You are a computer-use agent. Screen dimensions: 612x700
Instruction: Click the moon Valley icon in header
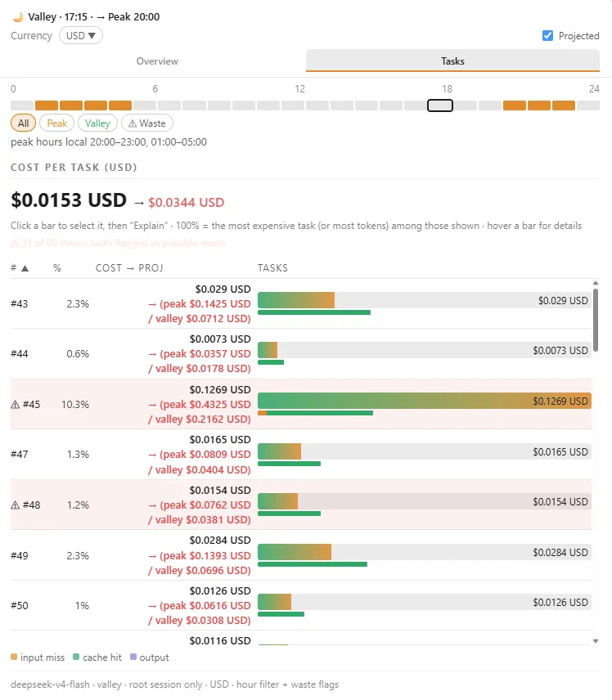pos(18,17)
